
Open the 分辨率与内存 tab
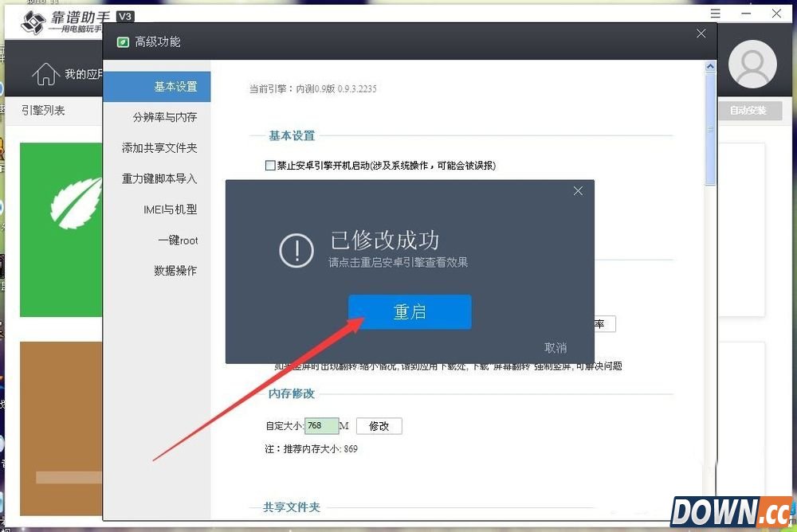[164, 117]
